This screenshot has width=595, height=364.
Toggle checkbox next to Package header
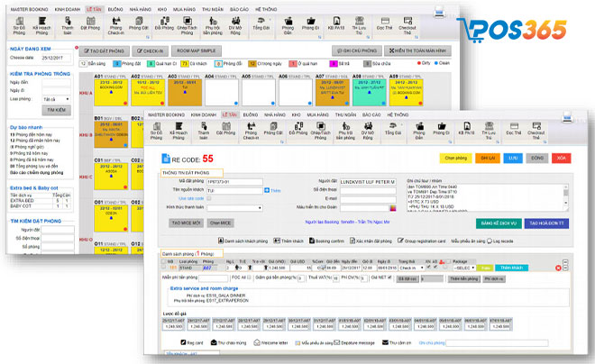(449, 261)
